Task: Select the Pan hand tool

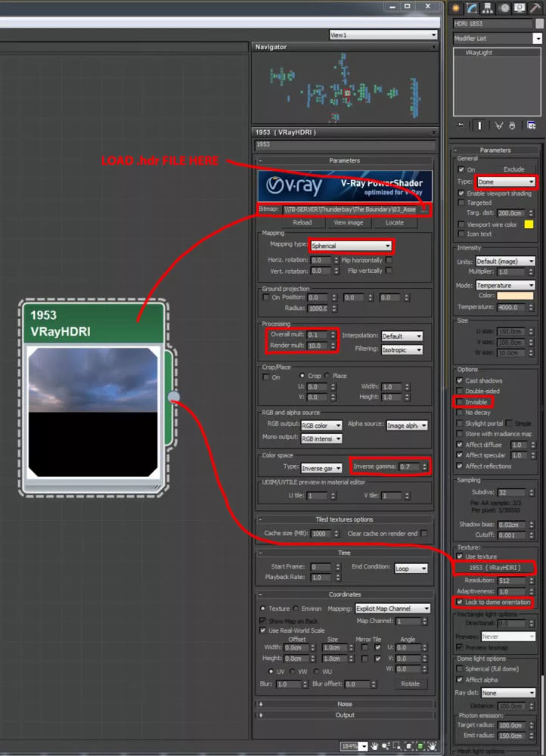Action: click(x=373, y=746)
